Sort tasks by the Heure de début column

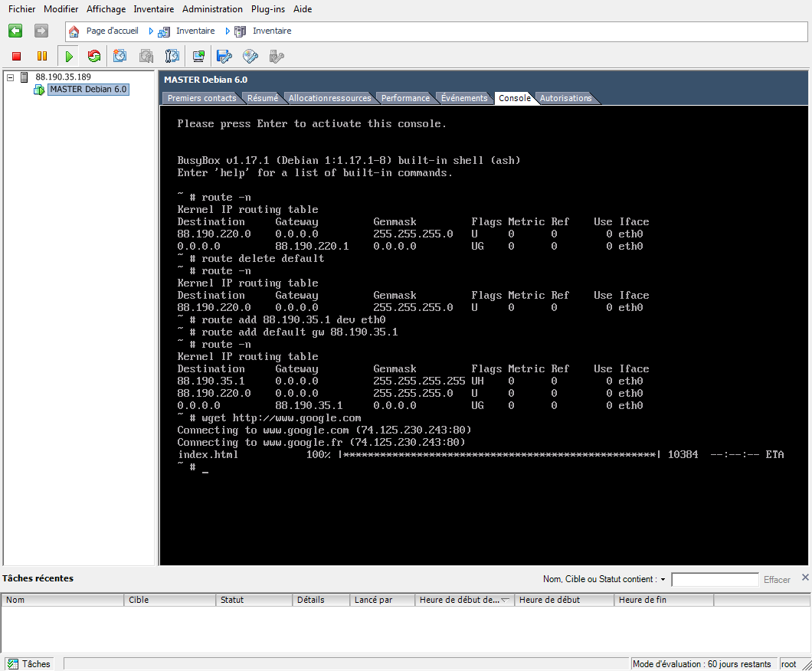tap(564, 600)
